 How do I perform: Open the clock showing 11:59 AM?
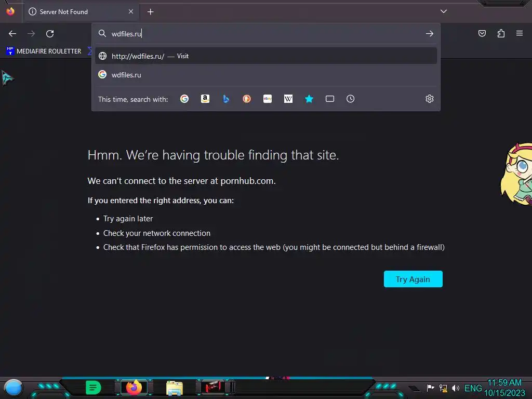pyautogui.click(x=504, y=388)
